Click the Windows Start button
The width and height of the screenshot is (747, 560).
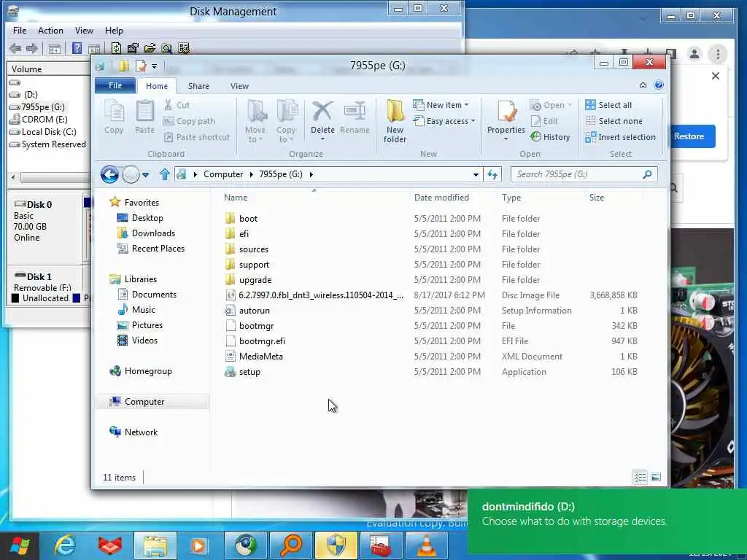[x=19, y=545]
